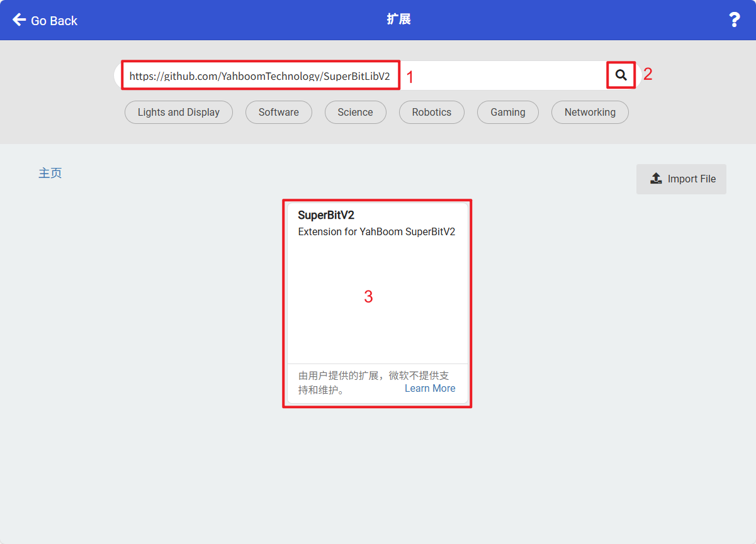Click the magnifying glass search icon
Image resolution: width=756 pixels, height=544 pixels.
coord(621,75)
